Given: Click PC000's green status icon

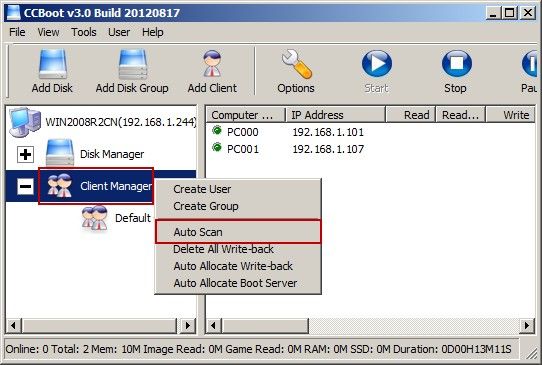Looking at the screenshot, I should click(217, 131).
